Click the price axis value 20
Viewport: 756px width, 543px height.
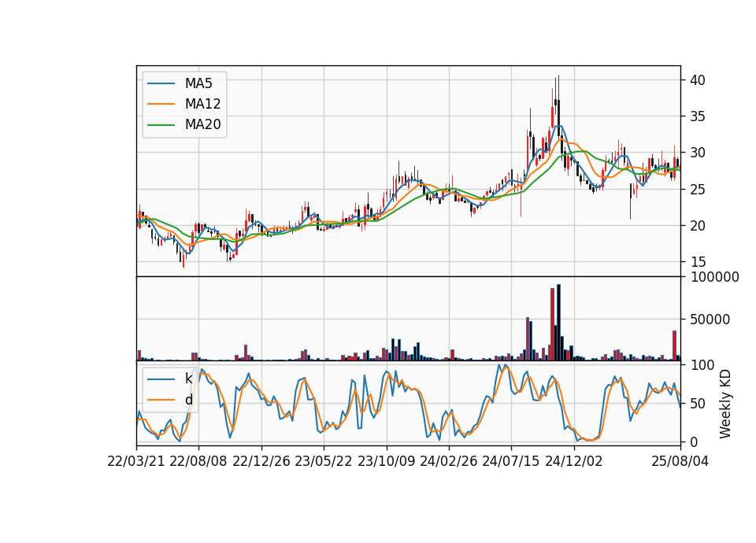[698, 226]
